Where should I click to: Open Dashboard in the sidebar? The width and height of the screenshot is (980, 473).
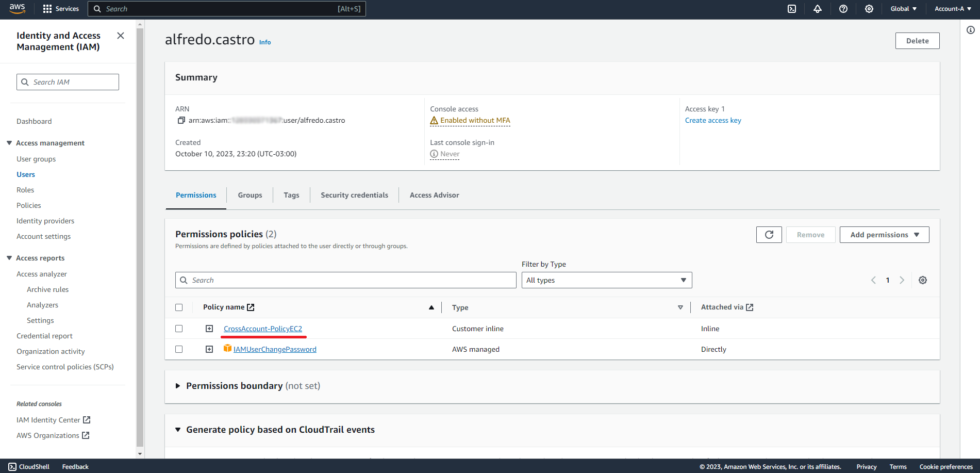[34, 121]
